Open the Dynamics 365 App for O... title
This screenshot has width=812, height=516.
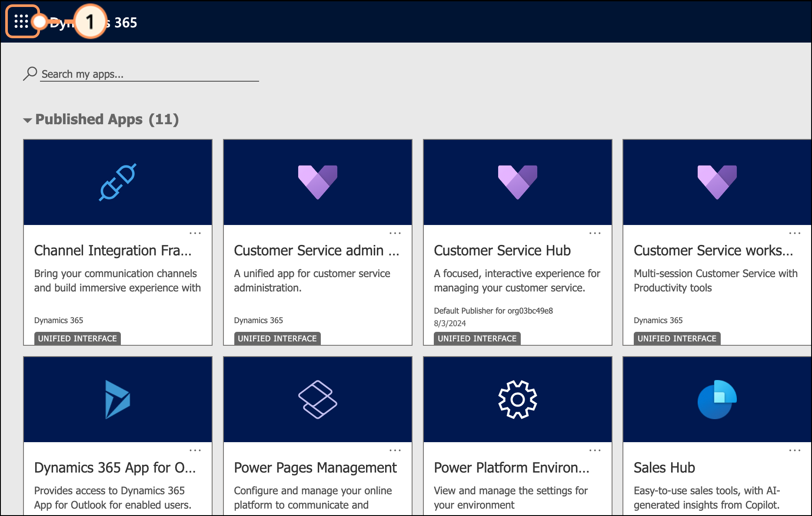[115, 468]
